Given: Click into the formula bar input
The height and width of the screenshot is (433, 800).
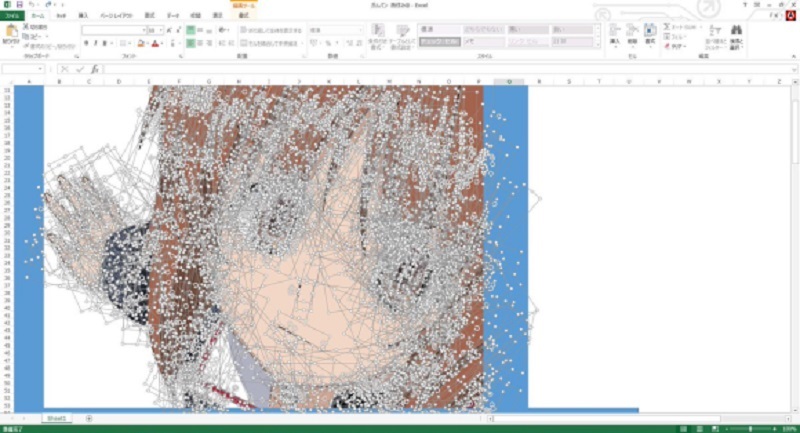Looking at the screenshot, I should pos(446,69).
